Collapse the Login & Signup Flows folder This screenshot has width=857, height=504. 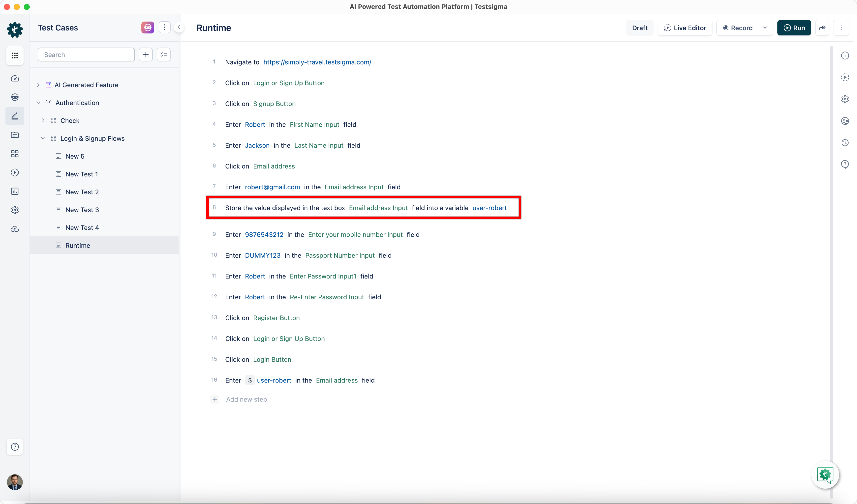(43, 138)
